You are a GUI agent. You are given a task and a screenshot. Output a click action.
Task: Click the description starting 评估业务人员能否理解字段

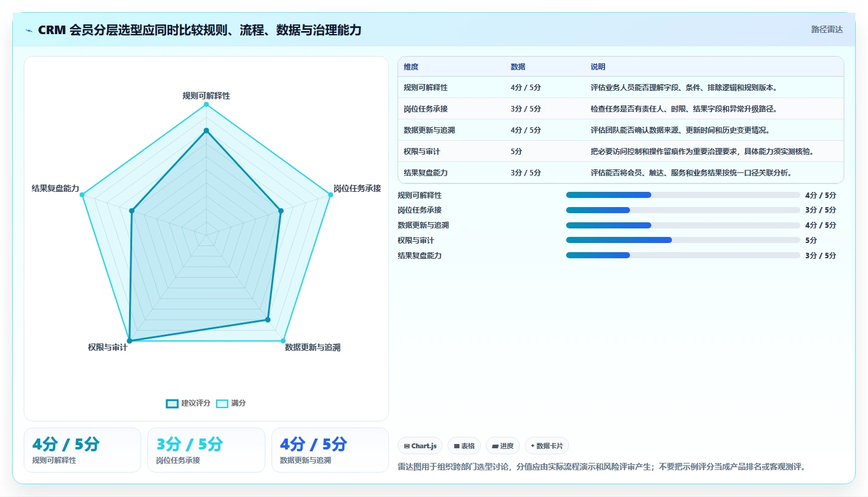click(x=684, y=88)
